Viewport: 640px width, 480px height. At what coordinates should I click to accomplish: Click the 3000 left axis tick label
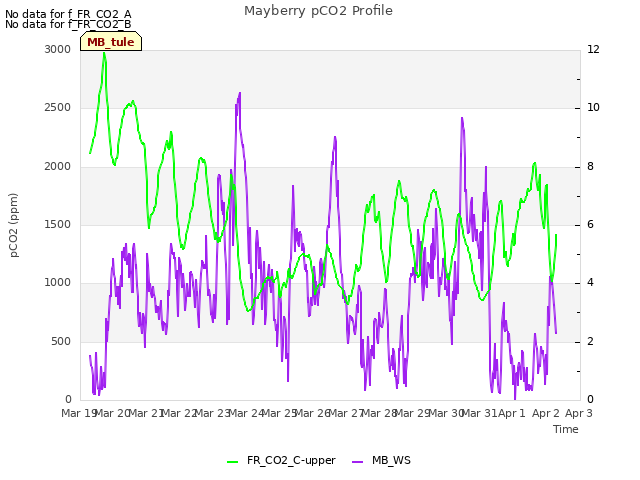pos(58,49)
